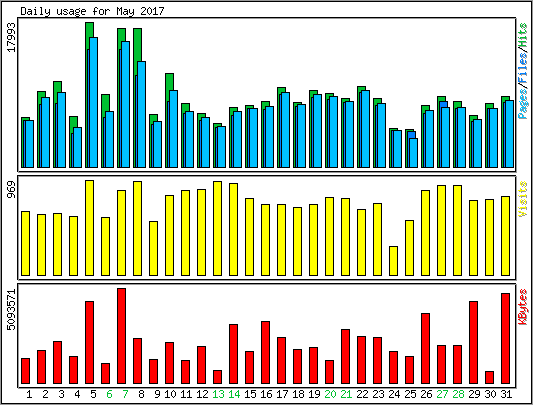The image size is (533, 405).
Task: Select day label 9
Action: [x=157, y=394]
